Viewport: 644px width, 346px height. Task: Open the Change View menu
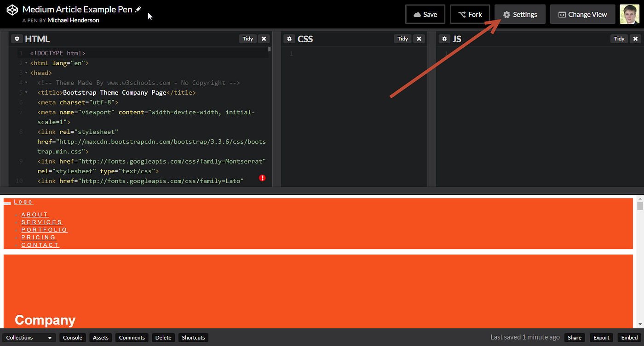coord(582,14)
